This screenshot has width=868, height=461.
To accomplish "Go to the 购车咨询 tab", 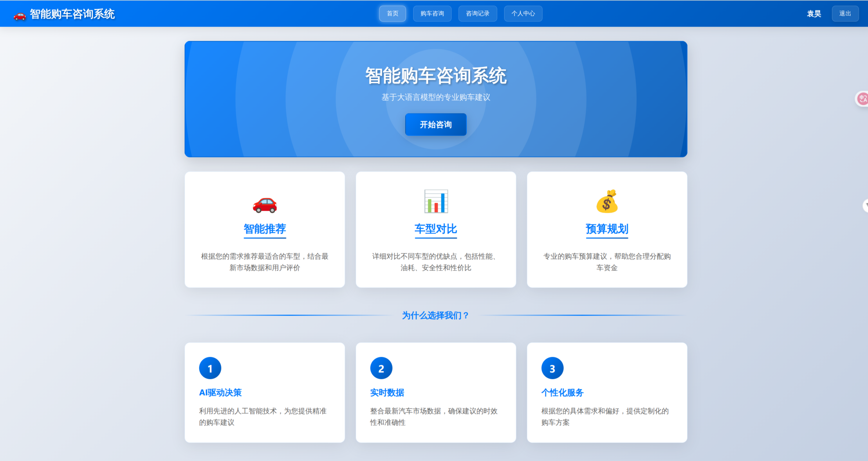I will (432, 13).
